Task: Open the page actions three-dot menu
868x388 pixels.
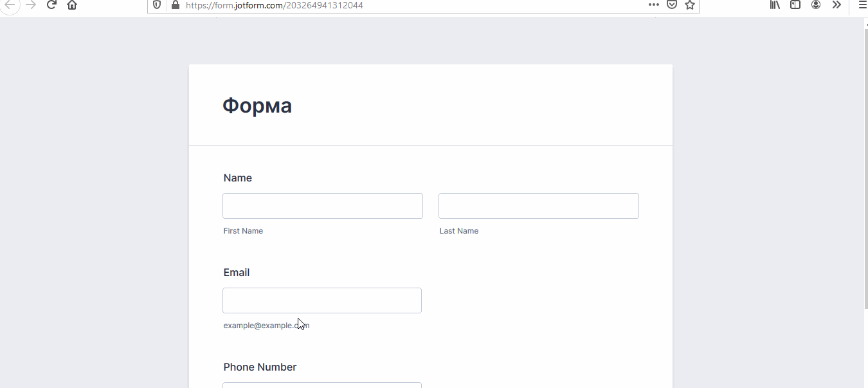Action: tap(653, 5)
